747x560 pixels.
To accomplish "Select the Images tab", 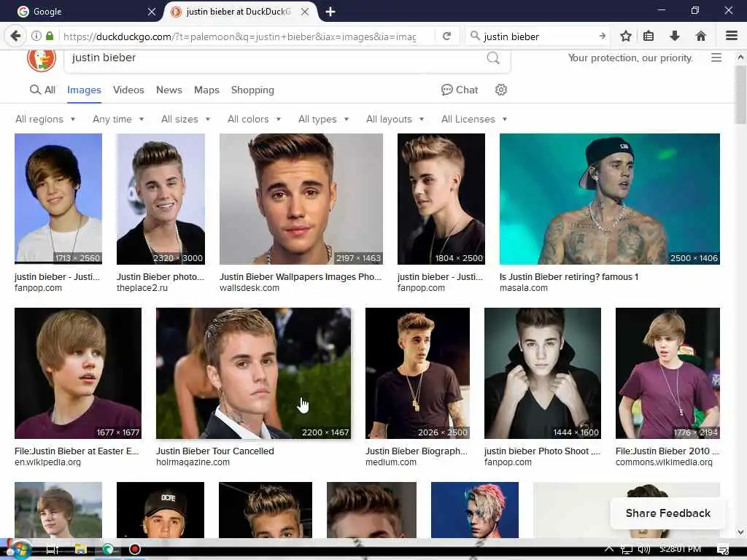I will [x=84, y=90].
